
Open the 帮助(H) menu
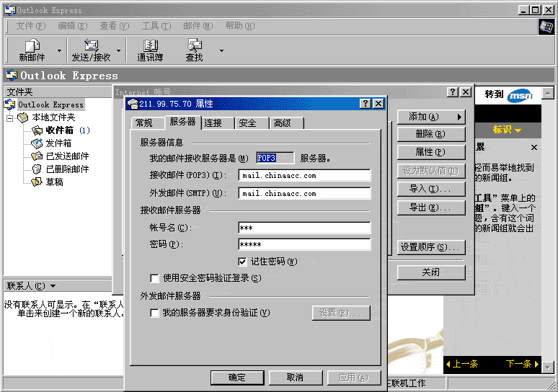(x=240, y=26)
